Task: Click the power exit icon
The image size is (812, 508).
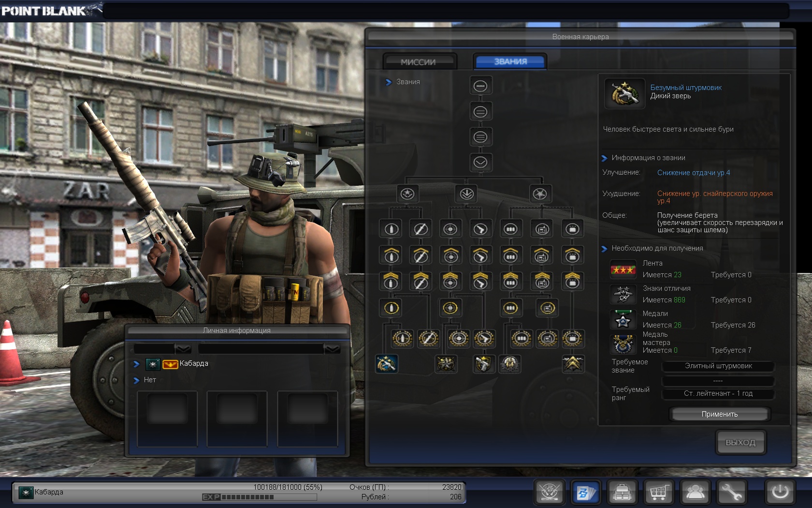Action: tap(780, 493)
